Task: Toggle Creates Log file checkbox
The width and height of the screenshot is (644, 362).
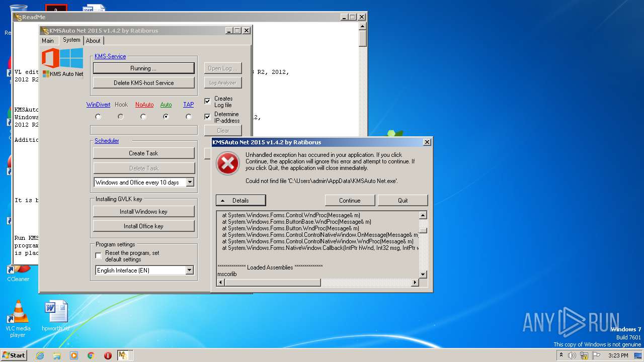Action: [x=207, y=101]
